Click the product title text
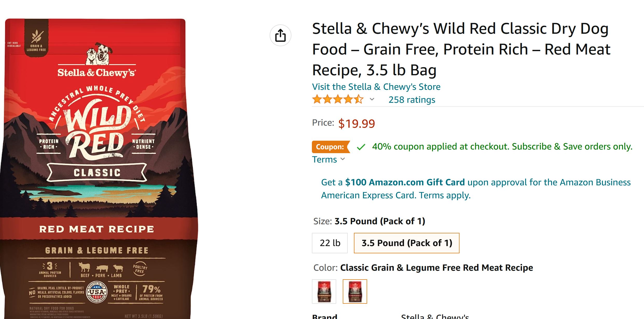The image size is (644, 319). pyautogui.click(x=461, y=49)
